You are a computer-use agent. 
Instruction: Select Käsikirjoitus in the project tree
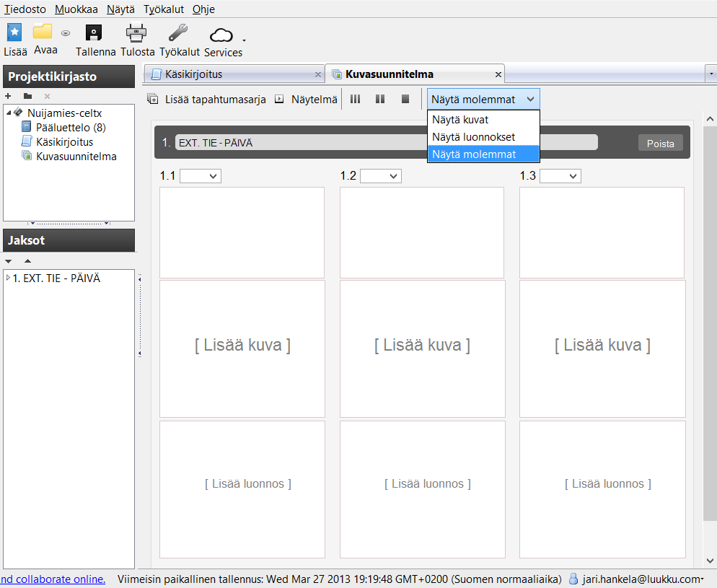[x=64, y=142]
